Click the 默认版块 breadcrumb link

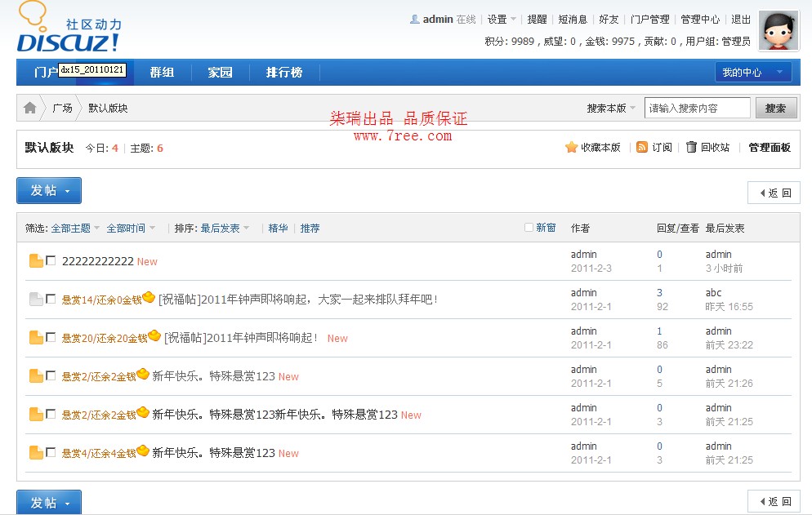108,109
